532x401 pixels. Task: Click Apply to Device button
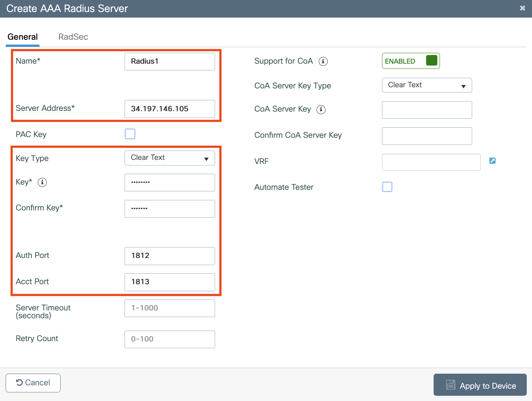pos(480,385)
